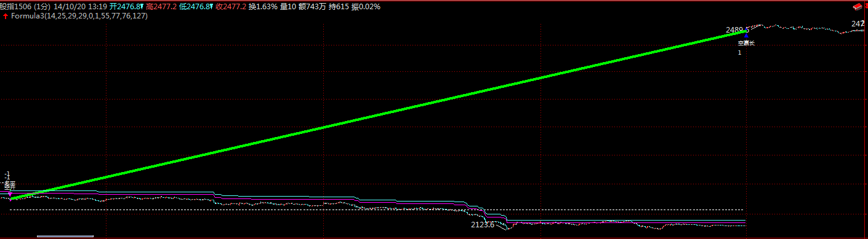Viewport: 868px width, 239px height.
Task: Click the red arrow icon beside Formula3
Action: click(x=6, y=16)
